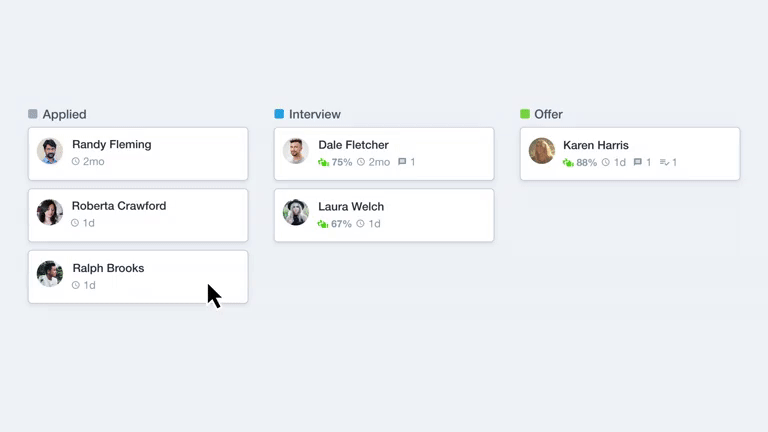Select the Interview column header
The height and width of the screenshot is (432, 768).
point(314,114)
